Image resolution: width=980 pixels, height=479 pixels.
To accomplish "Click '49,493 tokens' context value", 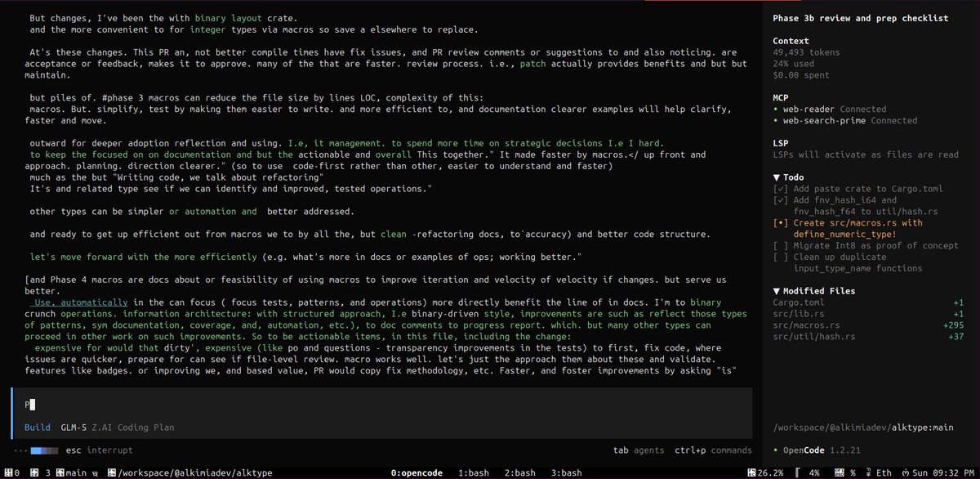I will coord(808,51).
